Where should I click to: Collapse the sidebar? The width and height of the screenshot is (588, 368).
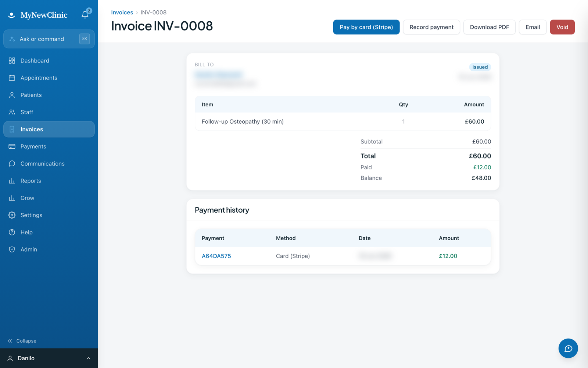pyautogui.click(x=22, y=341)
